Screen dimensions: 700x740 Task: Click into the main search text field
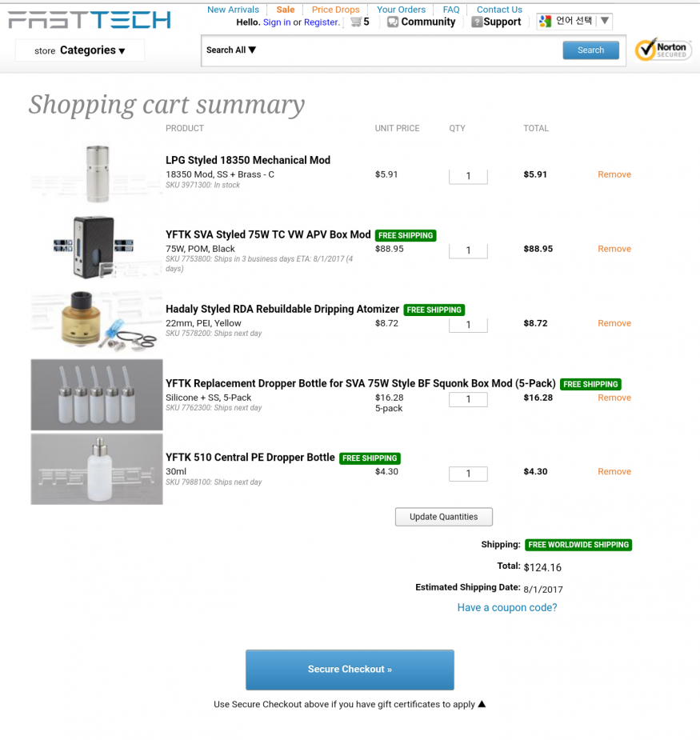[408, 50]
